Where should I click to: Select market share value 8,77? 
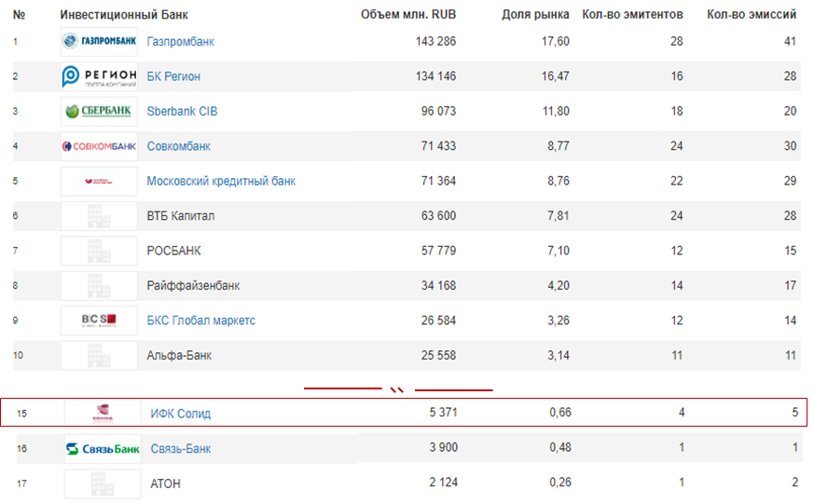point(559,146)
